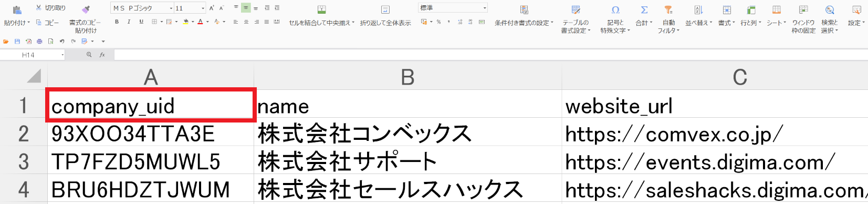Click the 合計 sigma icon
This screenshot has height=204, width=868.
point(644,10)
